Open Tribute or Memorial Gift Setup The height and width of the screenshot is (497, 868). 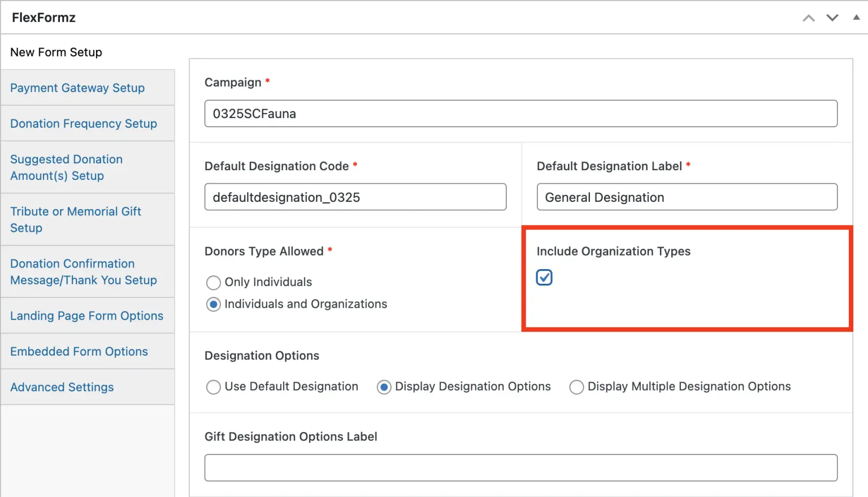(x=75, y=219)
